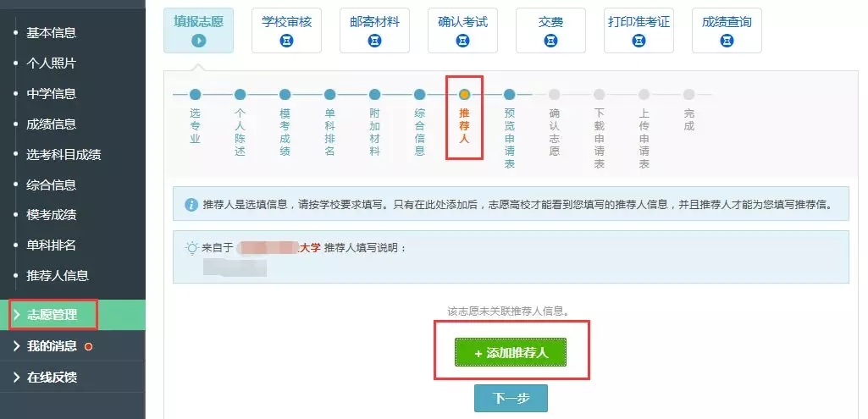This screenshot has height=419, width=868.
Task: Open 基本信息 in the sidebar
Action: coord(51,33)
